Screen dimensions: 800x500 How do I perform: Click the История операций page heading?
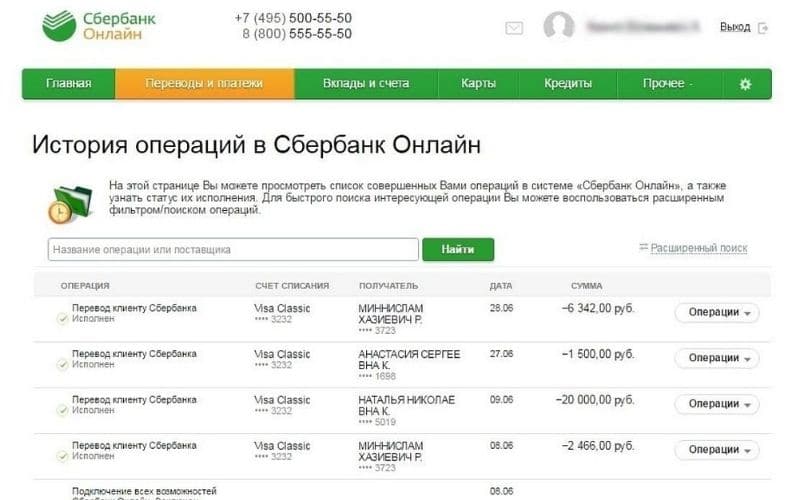[x=257, y=145]
